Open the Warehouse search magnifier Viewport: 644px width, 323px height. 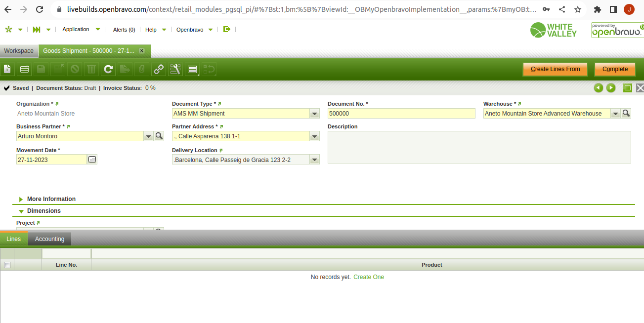[626, 113]
